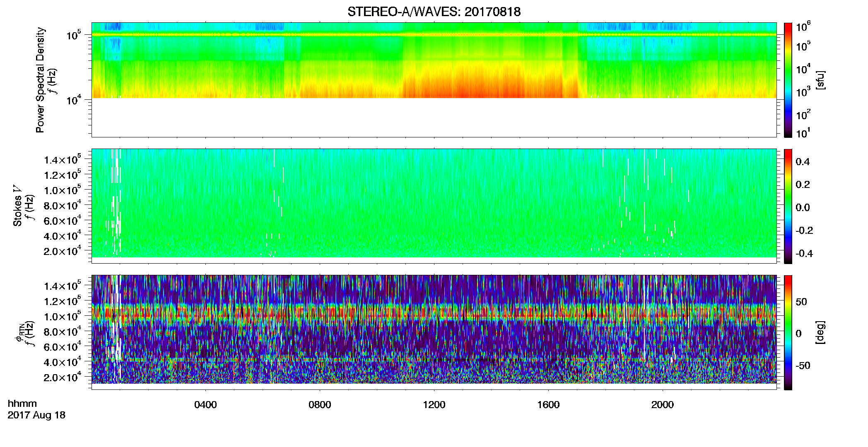Click the plot title STEREO-A/WAVES: 20170818
The width and height of the screenshot is (868, 447).
(434, 12)
